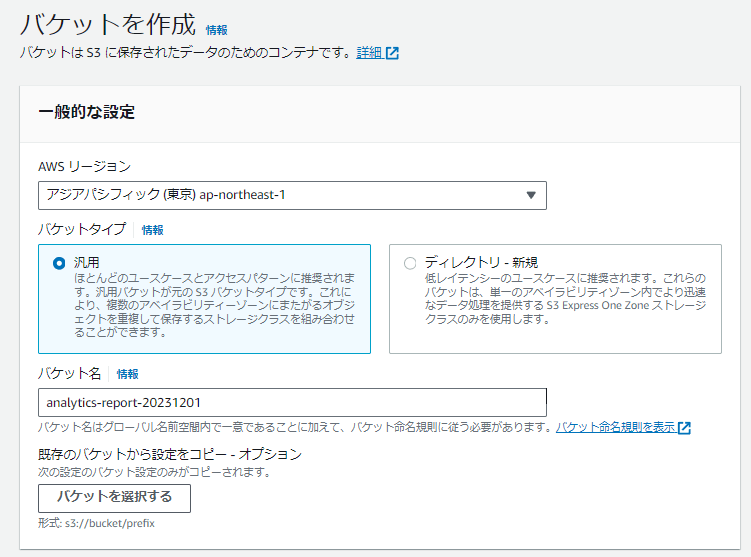Open 情報 link next to バケットタイプ
This screenshot has height=557, width=751.
tap(152, 230)
